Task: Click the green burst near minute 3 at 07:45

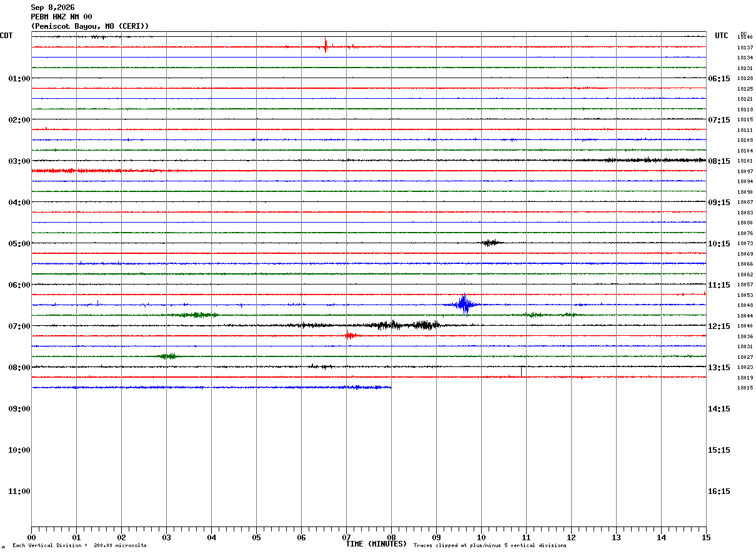Action: (x=168, y=356)
